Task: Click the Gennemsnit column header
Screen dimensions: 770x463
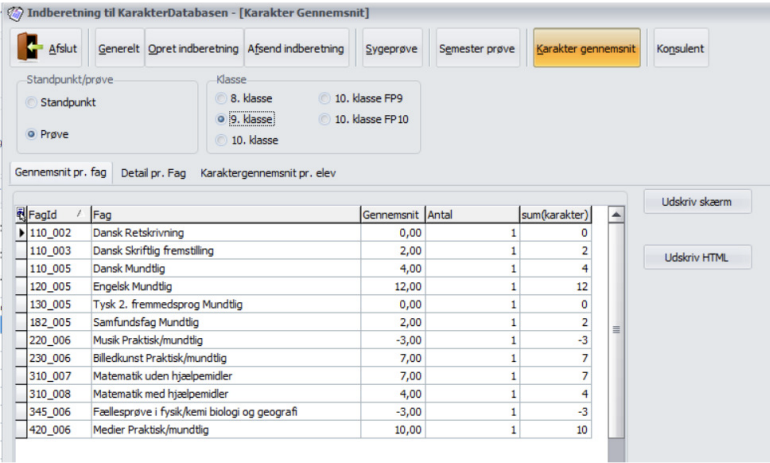Action: point(392,215)
